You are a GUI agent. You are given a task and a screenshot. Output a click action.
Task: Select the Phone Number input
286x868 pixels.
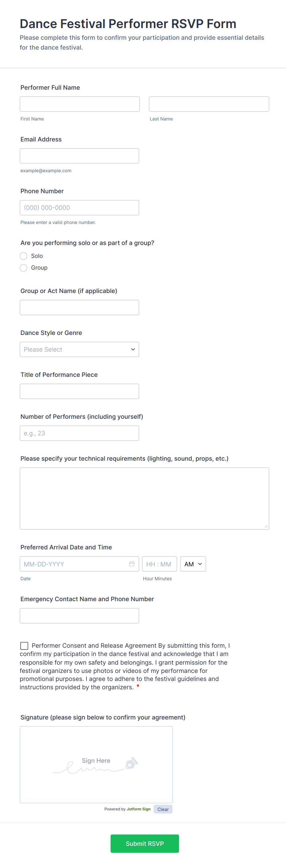tap(79, 208)
